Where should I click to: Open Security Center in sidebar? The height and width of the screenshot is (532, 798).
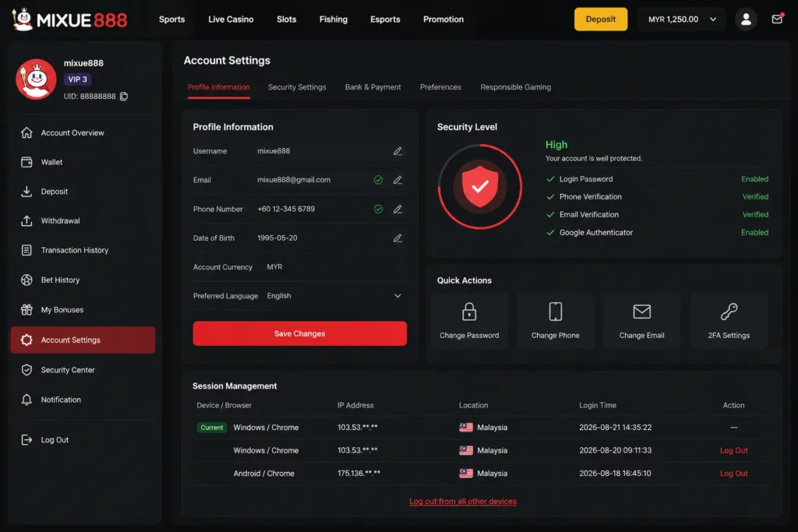tap(83, 370)
